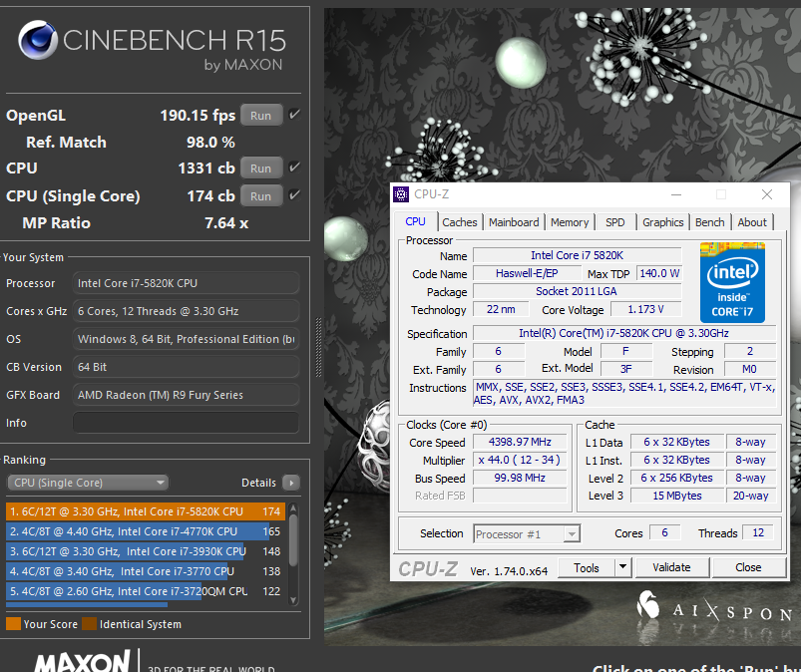The width and height of the screenshot is (801, 672).
Task: Expand the Tools dropdown arrow in CPU-Z
Action: (622, 567)
